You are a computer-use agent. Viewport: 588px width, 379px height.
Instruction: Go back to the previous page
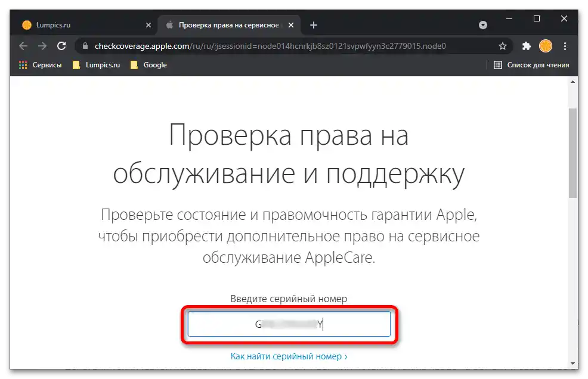23,46
